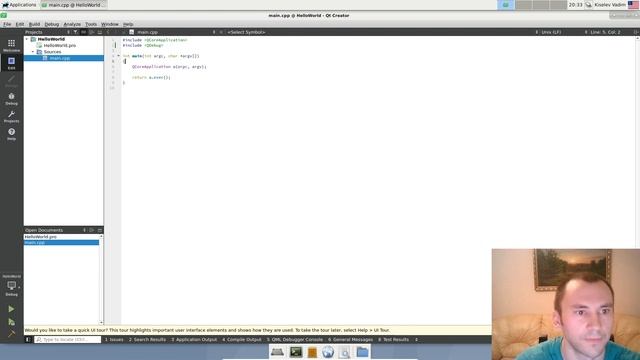Fold the main function with fold arrow
Screen dimensions: 640x360
[x=119, y=56]
